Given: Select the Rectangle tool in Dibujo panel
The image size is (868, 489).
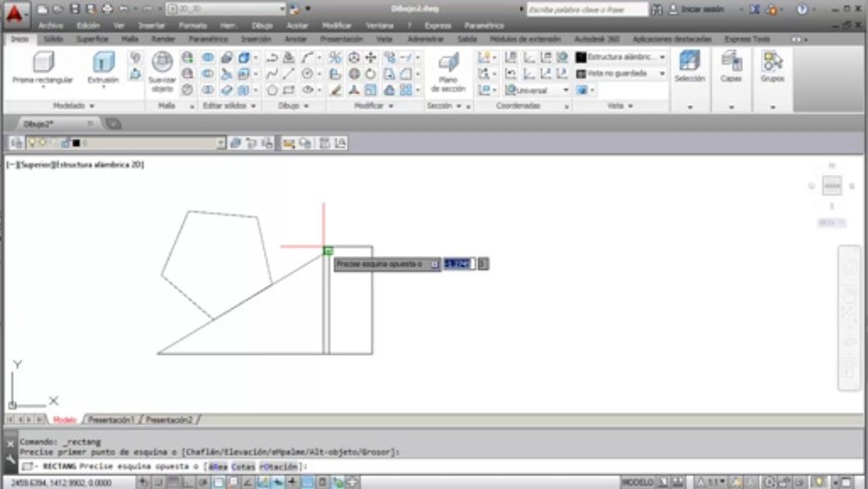Looking at the screenshot, I should coord(288,90).
